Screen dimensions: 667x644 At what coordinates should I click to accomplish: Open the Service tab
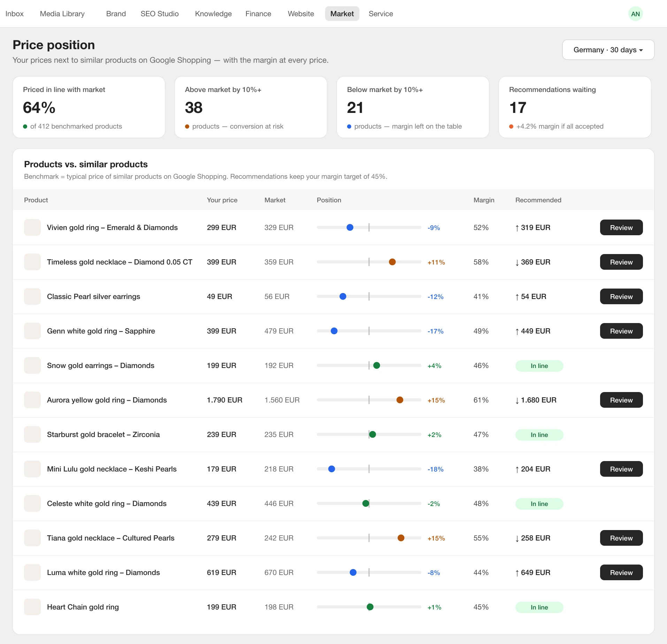[381, 14]
